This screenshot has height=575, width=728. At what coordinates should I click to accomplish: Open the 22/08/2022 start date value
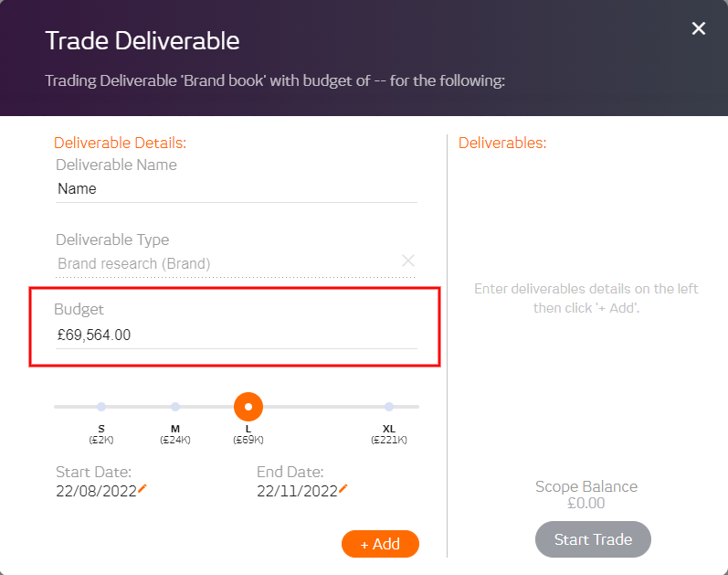pos(96,491)
